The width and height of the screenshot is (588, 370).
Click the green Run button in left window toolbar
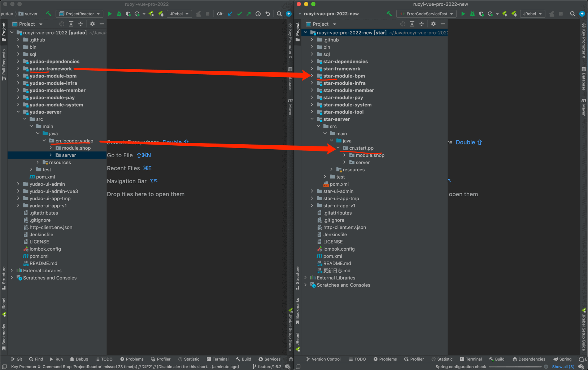[x=110, y=14]
